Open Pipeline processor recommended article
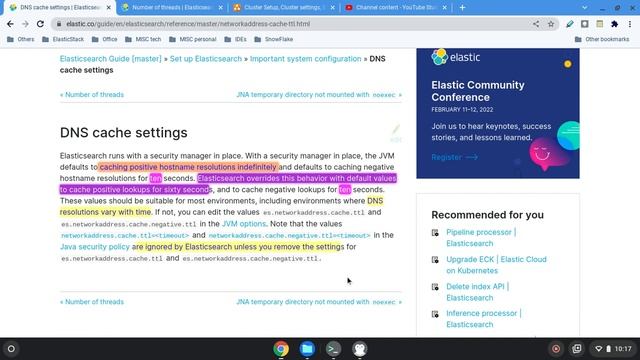The width and height of the screenshot is (640, 360). click(x=481, y=238)
